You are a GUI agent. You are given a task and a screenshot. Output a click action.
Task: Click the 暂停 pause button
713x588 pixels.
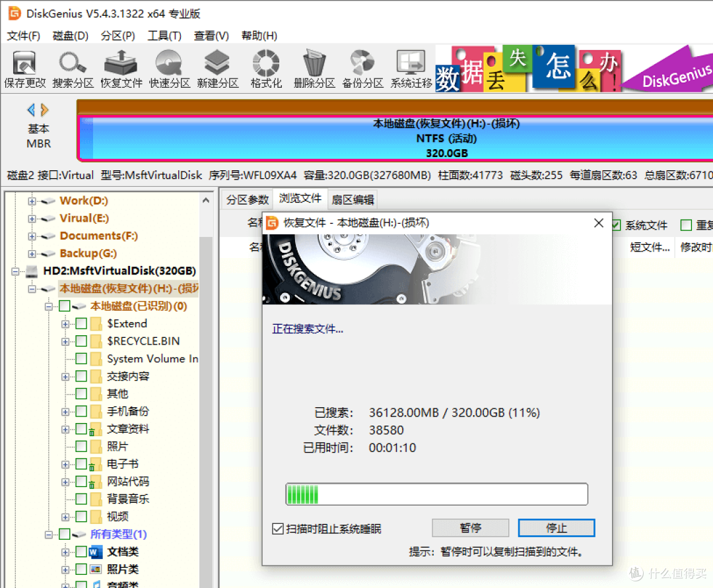point(470,528)
